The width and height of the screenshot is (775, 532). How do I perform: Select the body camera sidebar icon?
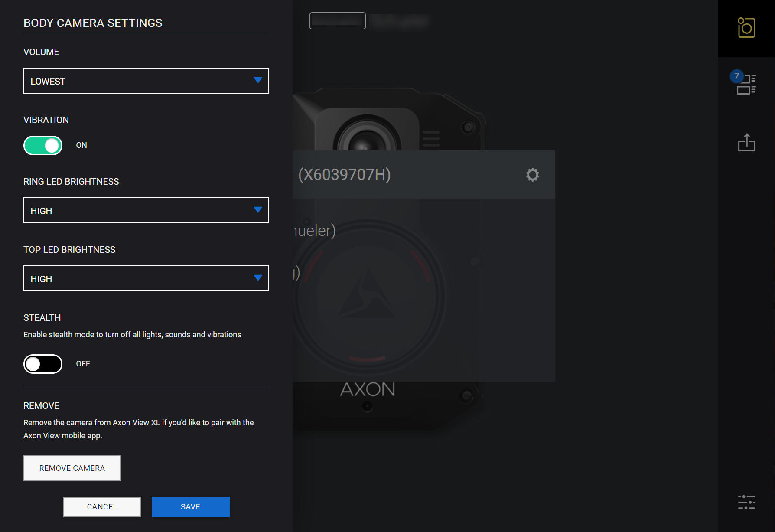[746, 29]
